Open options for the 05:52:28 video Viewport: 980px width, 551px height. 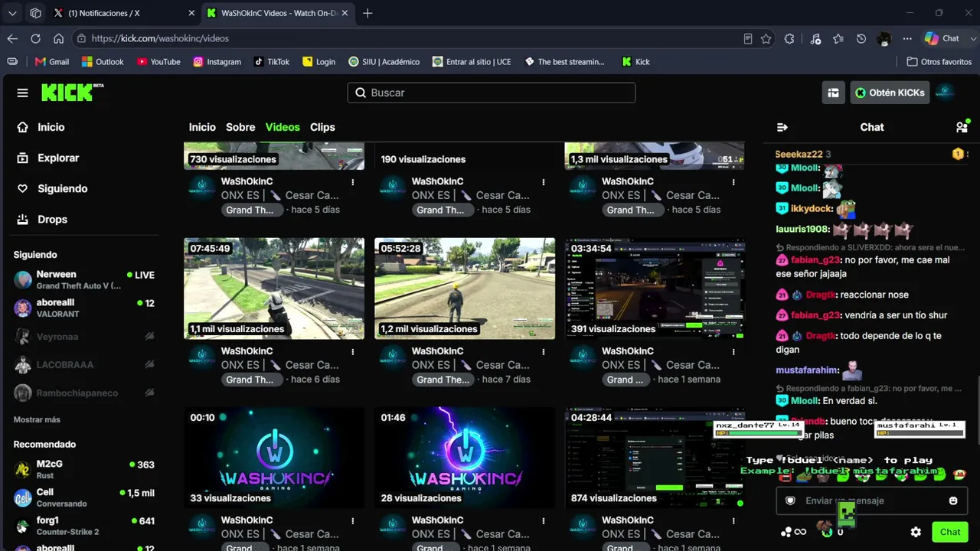click(544, 351)
